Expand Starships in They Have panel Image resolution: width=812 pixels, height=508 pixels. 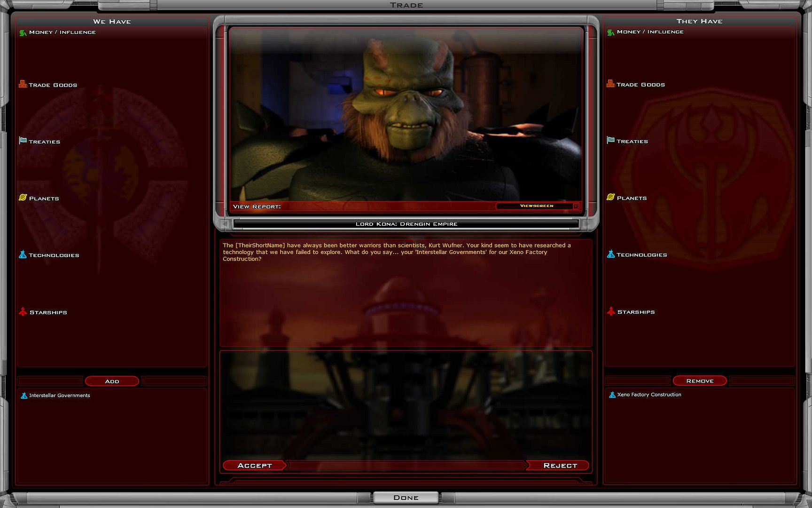coord(636,312)
